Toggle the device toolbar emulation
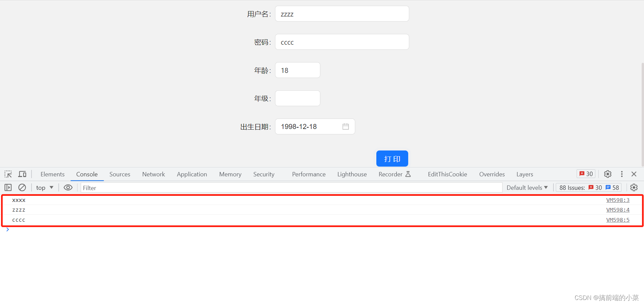The image size is (644, 304). [22, 174]
